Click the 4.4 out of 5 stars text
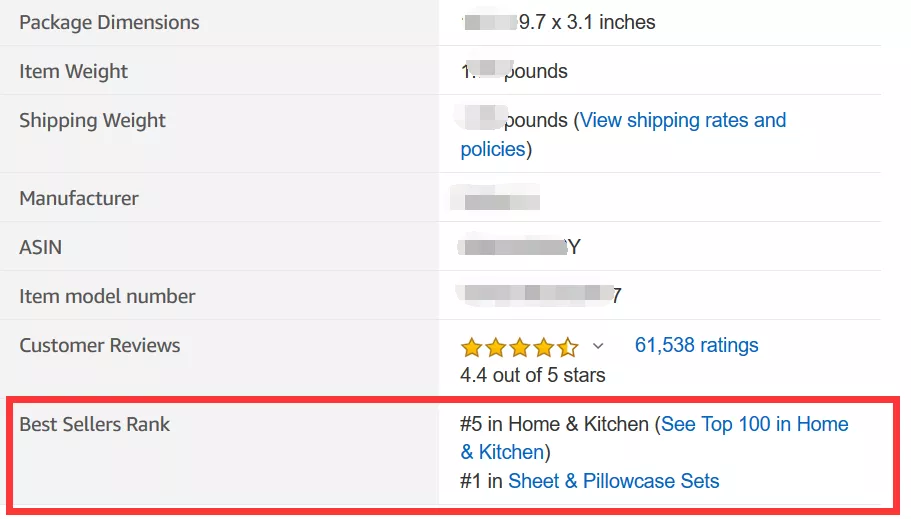Viewport: 911px width, 519px height. tap(532, 376)
